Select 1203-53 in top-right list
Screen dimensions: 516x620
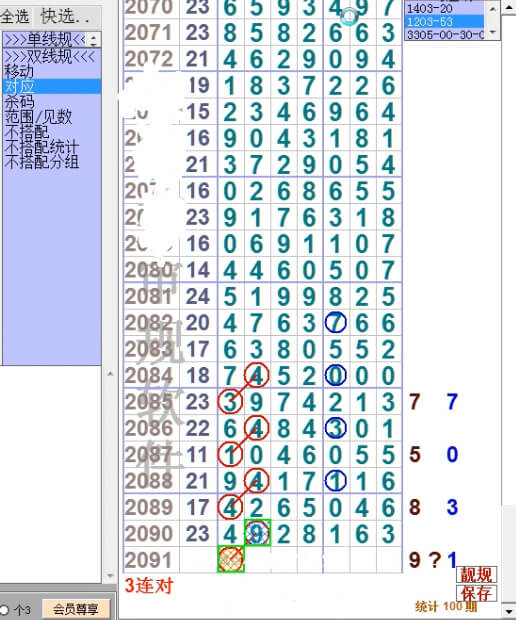(444, 21)
